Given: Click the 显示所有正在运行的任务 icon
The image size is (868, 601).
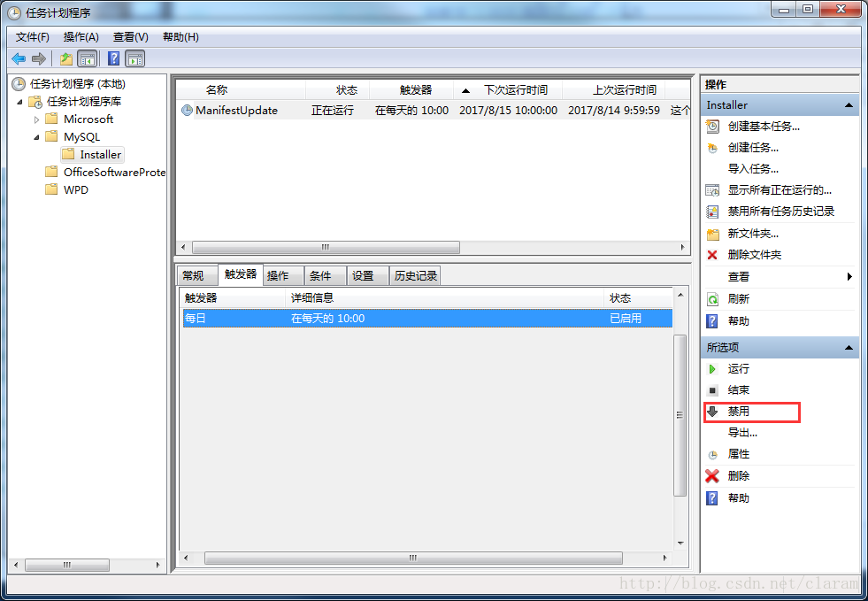Looking at the screenshot, I should (714, 189).
